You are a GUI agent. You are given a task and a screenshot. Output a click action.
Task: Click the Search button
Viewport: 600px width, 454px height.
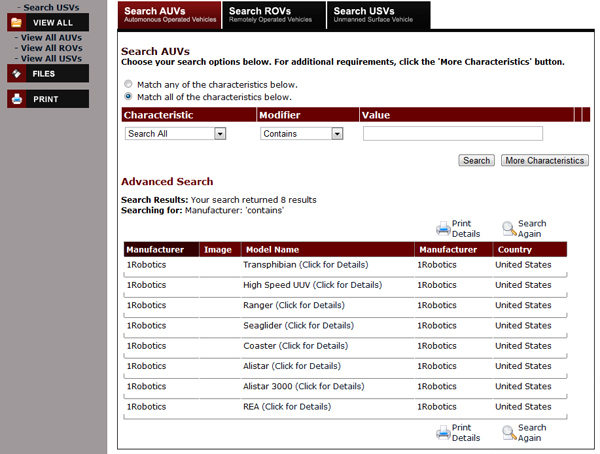pos(476,160)
